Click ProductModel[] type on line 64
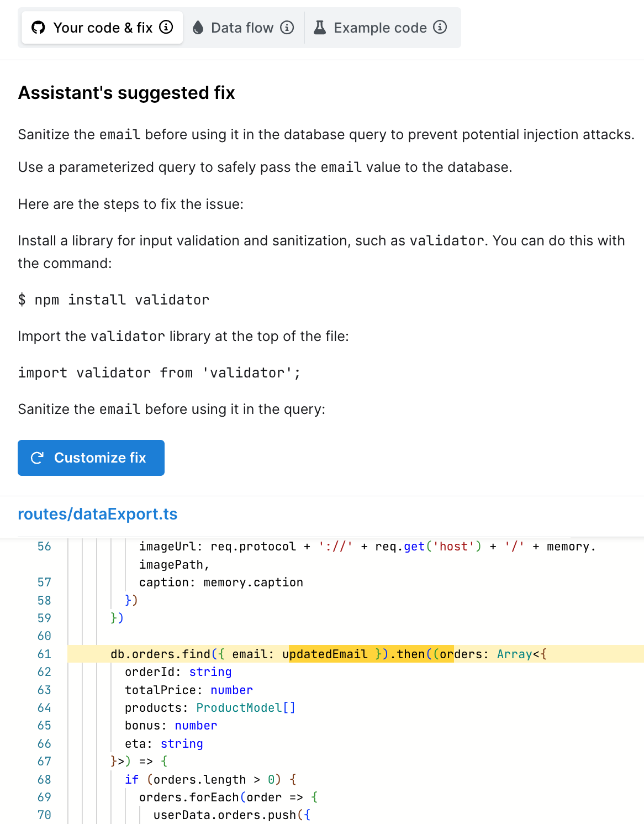This screenshot has width=644, height=824. [246, 708]
